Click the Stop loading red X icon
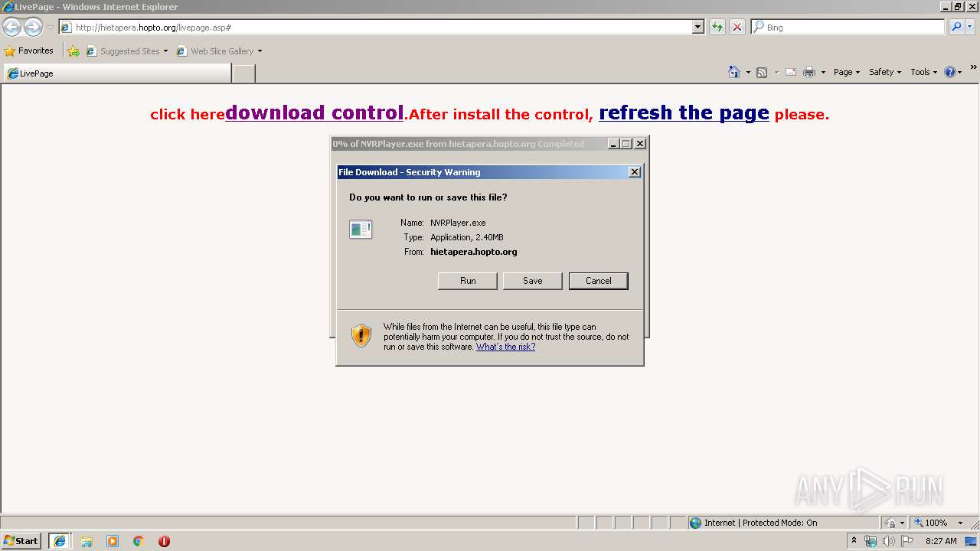The height and width of the screenshot is (551, 980). click(x=737, y=27)
